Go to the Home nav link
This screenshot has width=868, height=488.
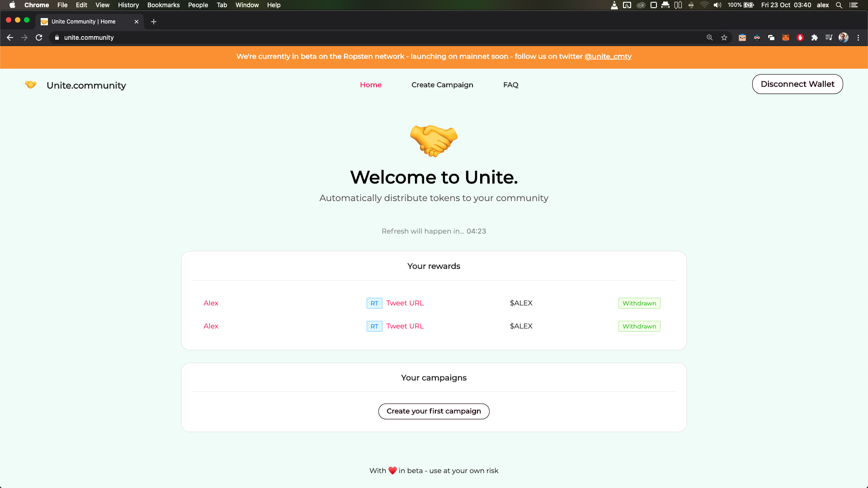coord(371,85)
